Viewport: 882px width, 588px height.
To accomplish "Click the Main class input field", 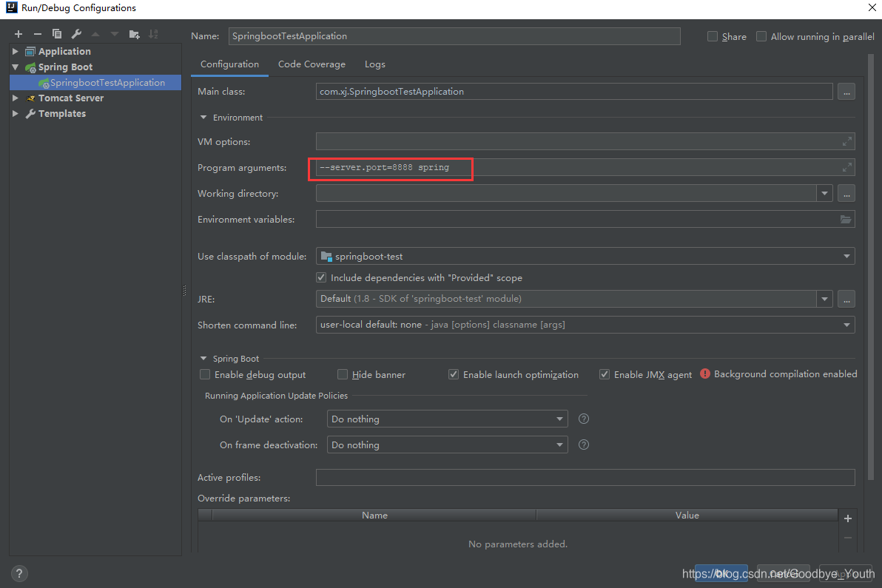I will pos(573,92).
